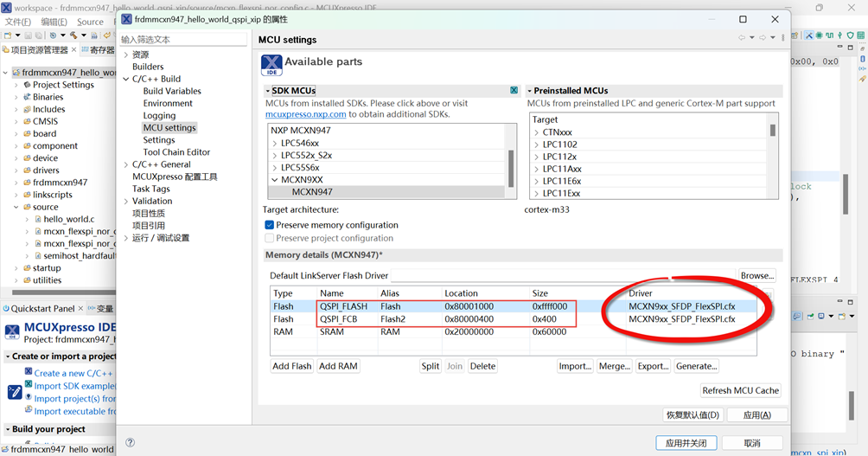
Task: Collapse the MCXN9XX SDK MCU family
Action: (x=275, y=179)
